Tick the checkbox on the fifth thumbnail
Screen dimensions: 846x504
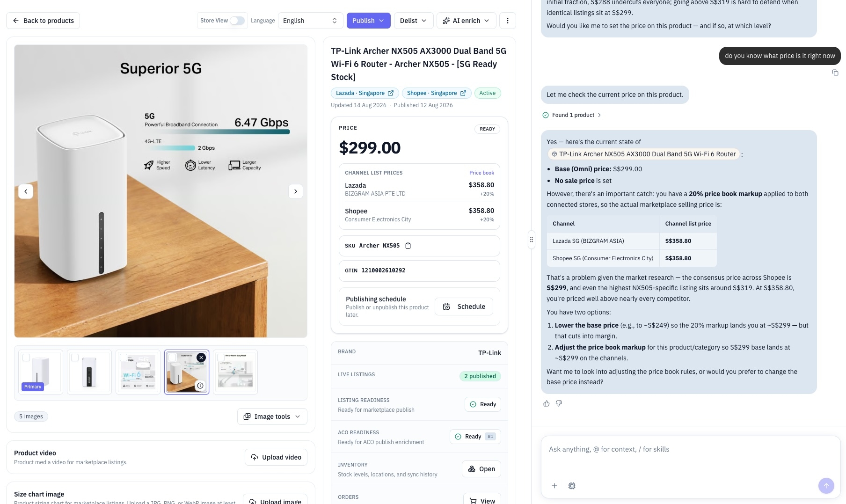[x=221, y=358]
